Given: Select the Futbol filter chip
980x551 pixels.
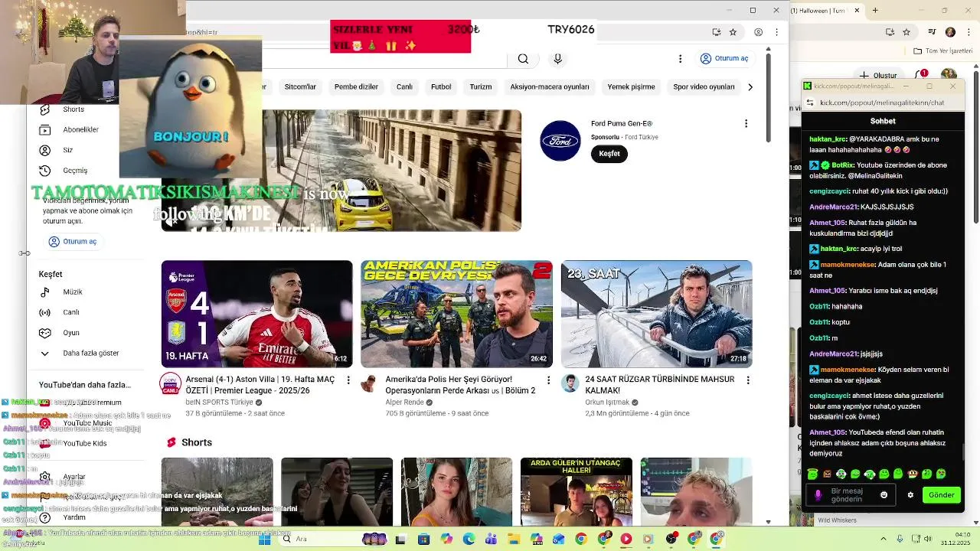Looking at the screenshot, I should (441, 86).
